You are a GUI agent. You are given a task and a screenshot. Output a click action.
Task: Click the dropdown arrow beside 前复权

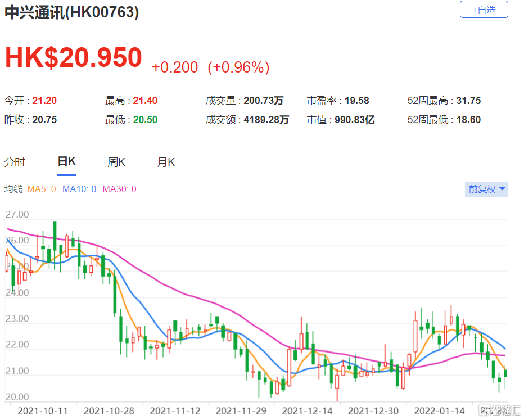(502, 189)
